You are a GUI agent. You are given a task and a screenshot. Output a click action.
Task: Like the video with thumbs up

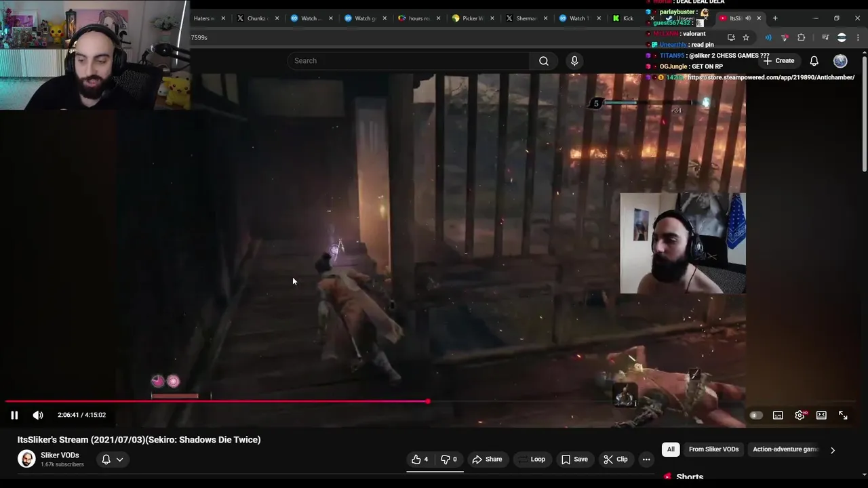point(420,460)
